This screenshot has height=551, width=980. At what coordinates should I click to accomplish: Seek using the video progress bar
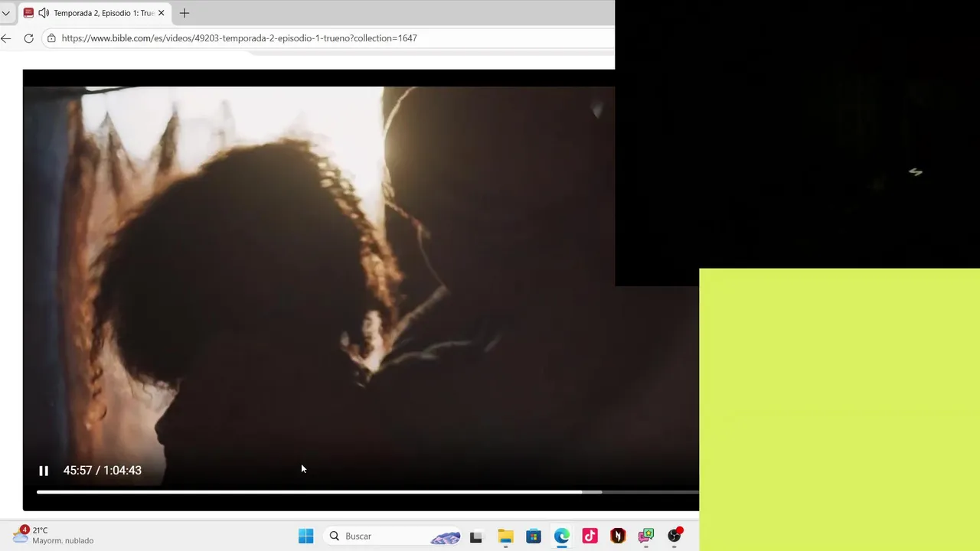[x=367, y=492]
